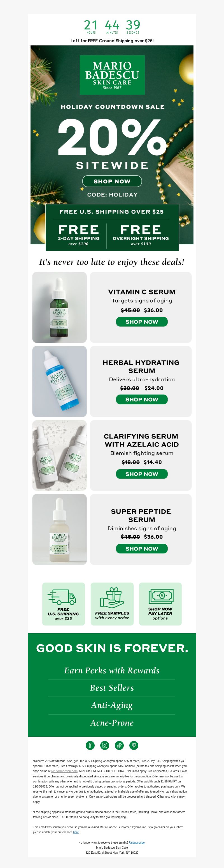
Task: Shop the Vitamin C Serum
Action: [142, 322]
